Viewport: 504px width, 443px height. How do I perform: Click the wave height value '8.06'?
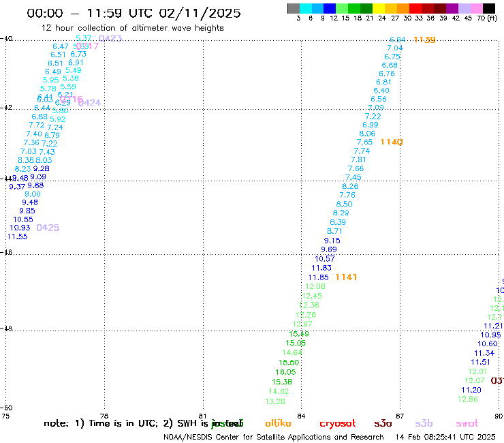pos(367,134)
